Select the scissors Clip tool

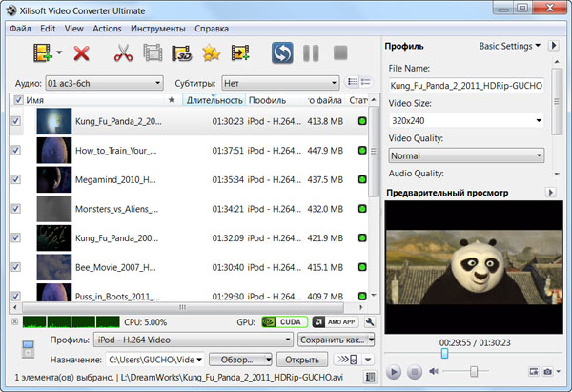pyautogui.click(x=123, y=53)
